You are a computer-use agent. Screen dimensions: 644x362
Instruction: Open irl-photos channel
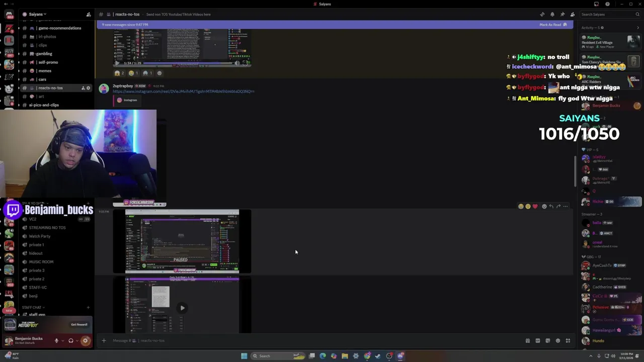pos(55,37)
